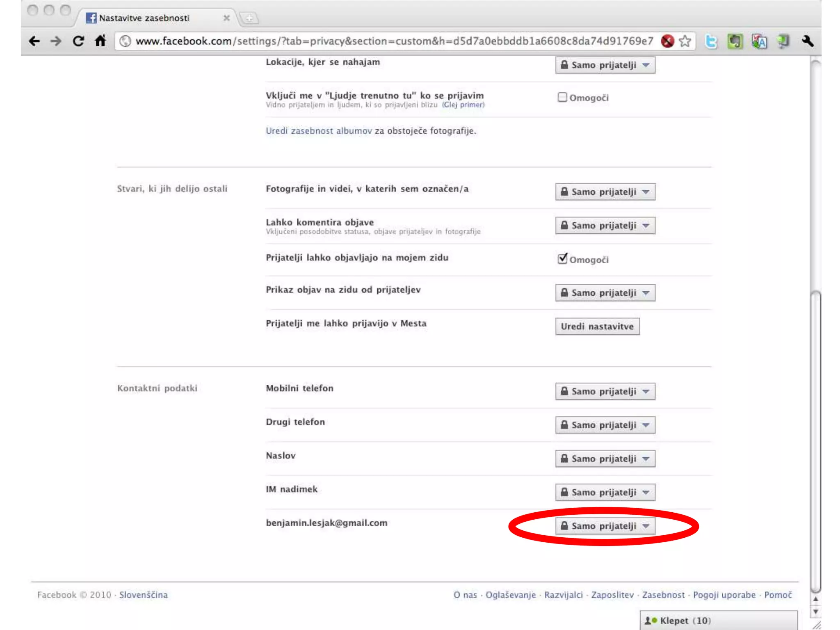Expand Lahko komentira objave dropdown

[x=605, y=226]
